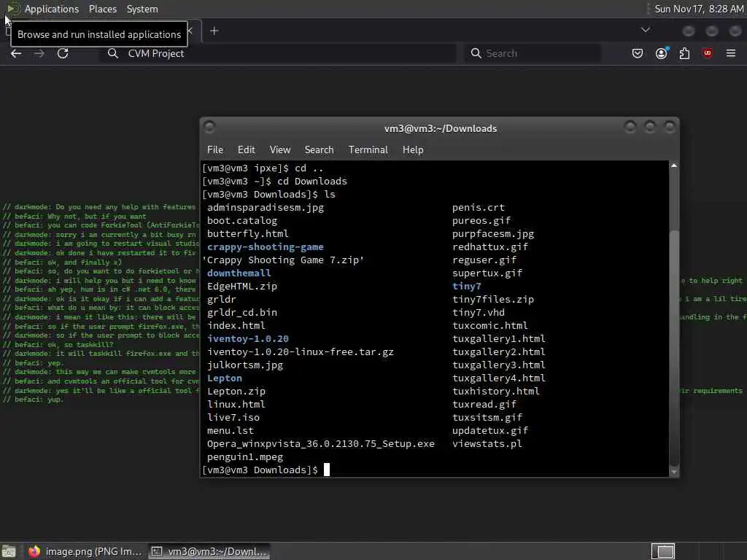Click the crappy-shooting-game directory name

[266, 246]
